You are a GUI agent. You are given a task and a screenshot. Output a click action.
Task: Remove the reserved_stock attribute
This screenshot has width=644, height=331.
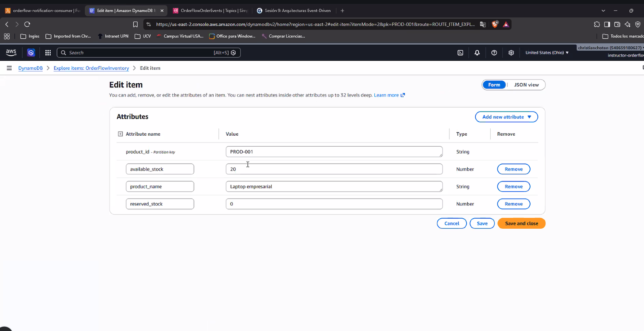click(x=514, y=204)
